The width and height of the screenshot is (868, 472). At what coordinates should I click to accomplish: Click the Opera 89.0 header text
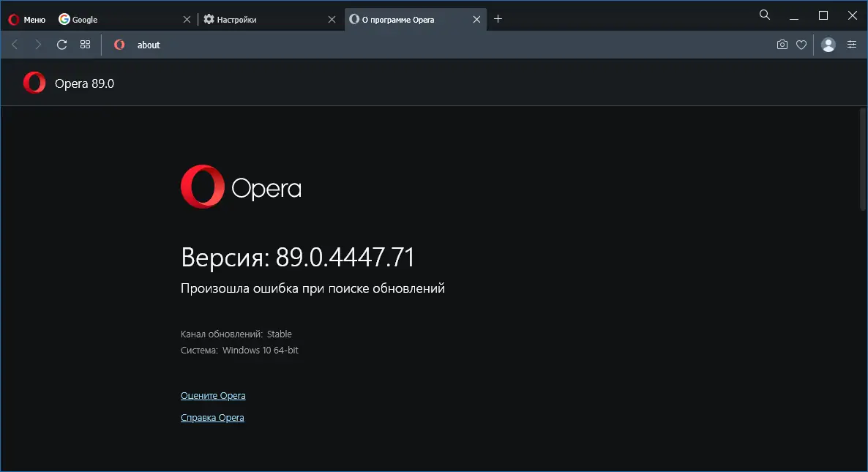[84, 83]
